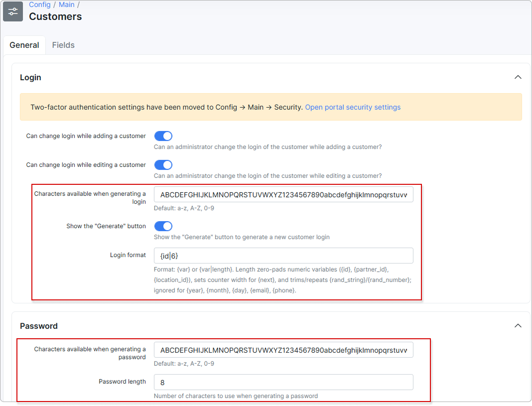Toggle Can change login while adding a customer

[x=163, y=136]
